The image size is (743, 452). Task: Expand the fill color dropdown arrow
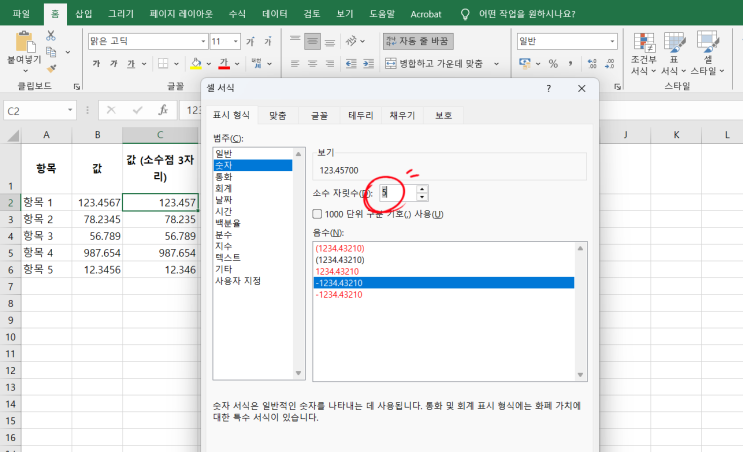pos(208,63)
